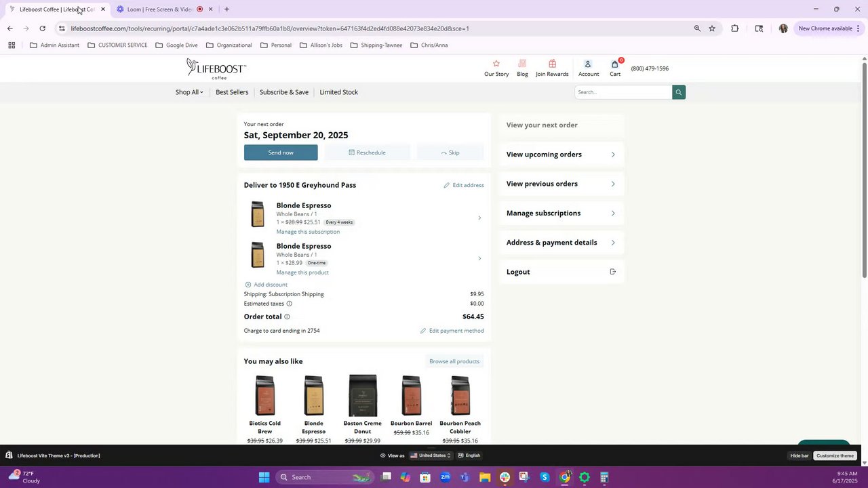Open the Chrome apps grid icon
The width and height of the screenshot is (868, 488).
(x=12, y=45)
